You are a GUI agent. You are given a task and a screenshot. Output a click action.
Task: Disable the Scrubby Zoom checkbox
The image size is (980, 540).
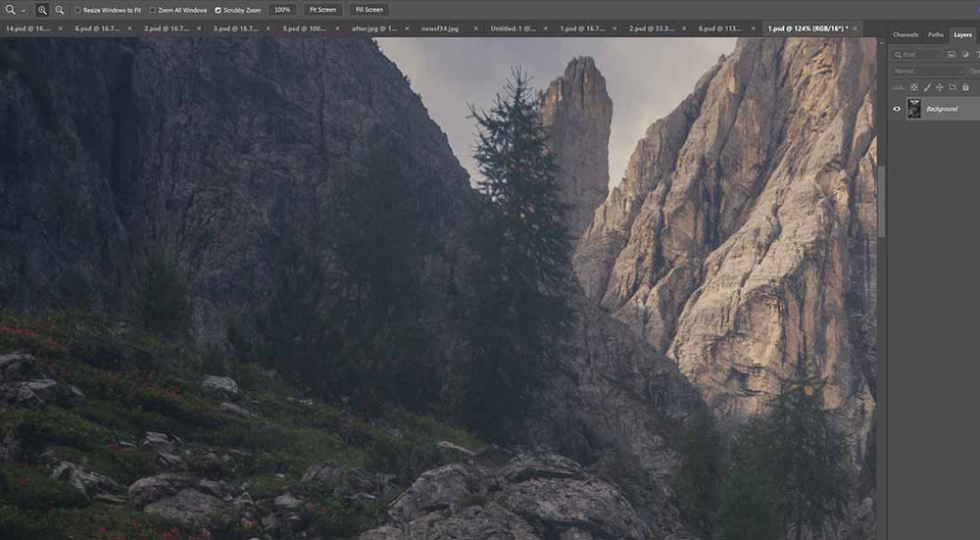tap(219, 10)
